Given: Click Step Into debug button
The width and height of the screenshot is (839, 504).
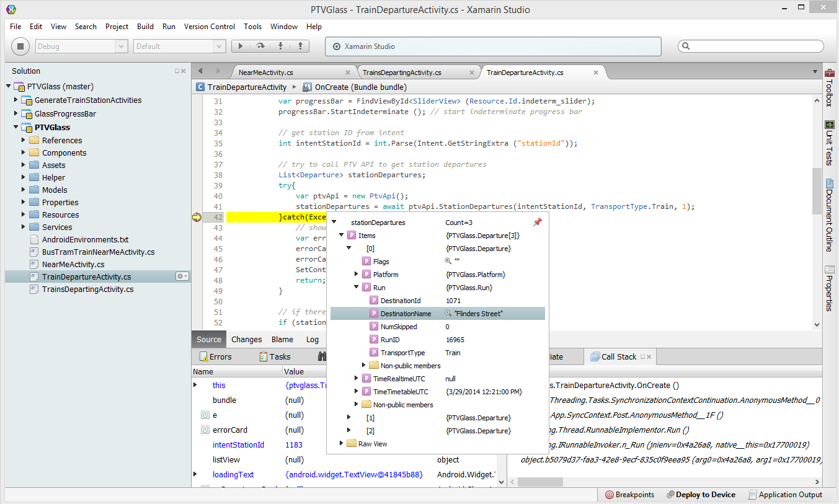Looking at the screenshot, I should point(280,46).
